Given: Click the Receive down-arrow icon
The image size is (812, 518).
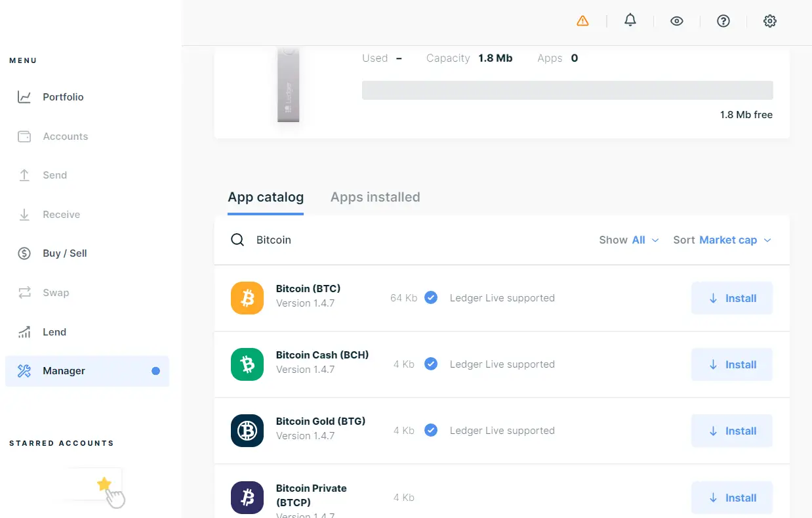Looking at the screenshot, I should pyautogui.click(x=24, y=215).
